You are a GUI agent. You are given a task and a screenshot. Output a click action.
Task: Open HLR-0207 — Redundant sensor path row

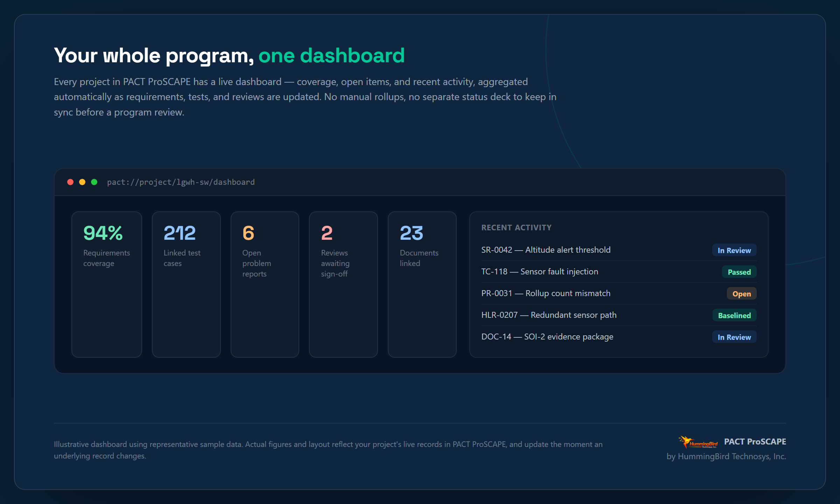coord(619,315)
